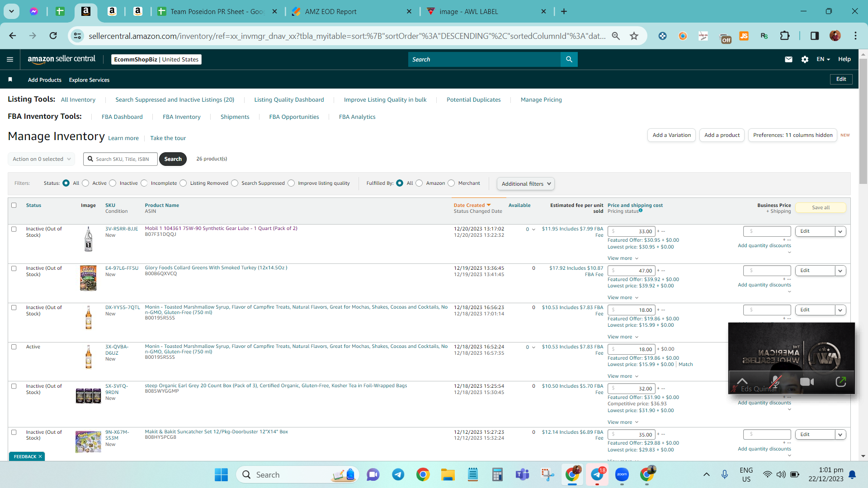Screen dimensions: 868x488
Task: Open Zoom from the taskbar
Action: (622, 474)
